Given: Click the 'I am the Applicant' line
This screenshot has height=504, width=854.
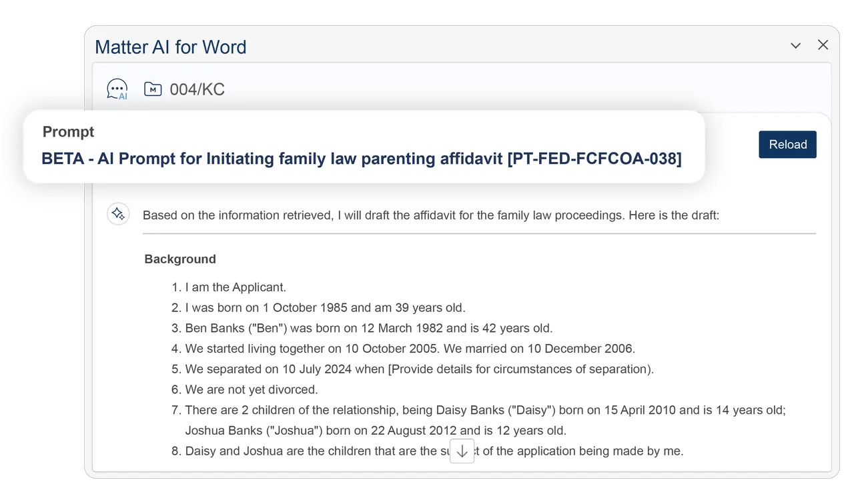Looking at the screenshot, I should pos(236,287).
